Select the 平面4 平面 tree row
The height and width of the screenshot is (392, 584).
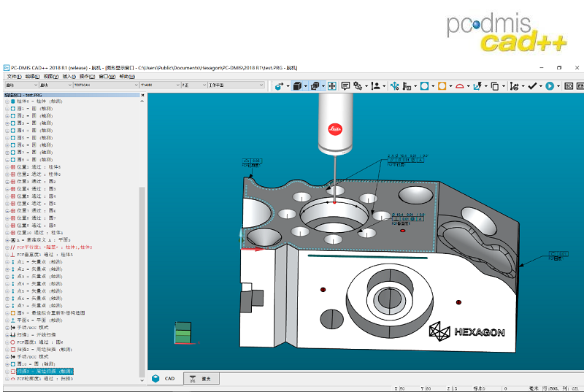point(39,320)
